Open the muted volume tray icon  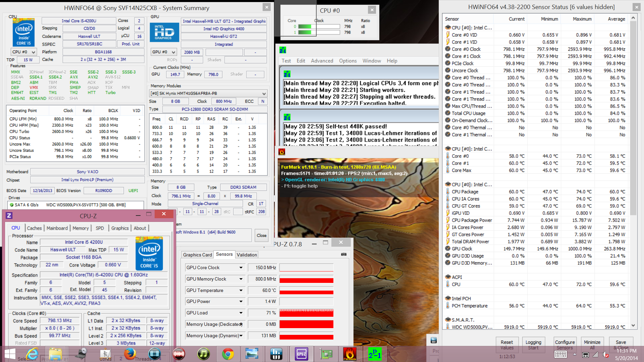point(606,355)
